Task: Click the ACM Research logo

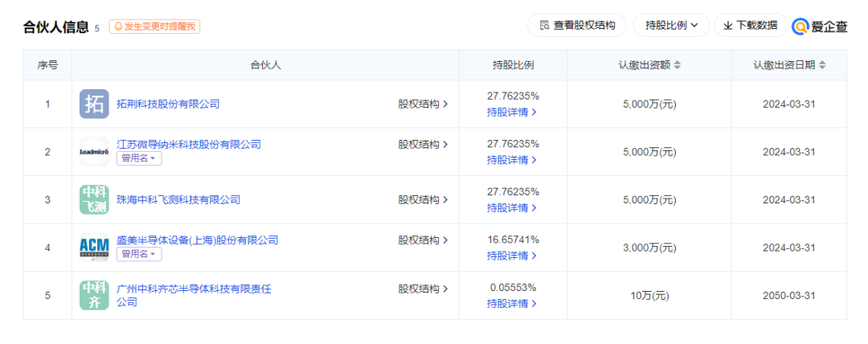Action: click(x=94, y=248)
